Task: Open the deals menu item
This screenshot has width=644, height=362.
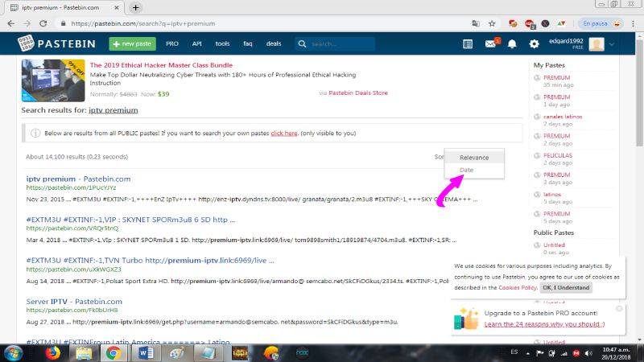Action: tap(274, 43)
